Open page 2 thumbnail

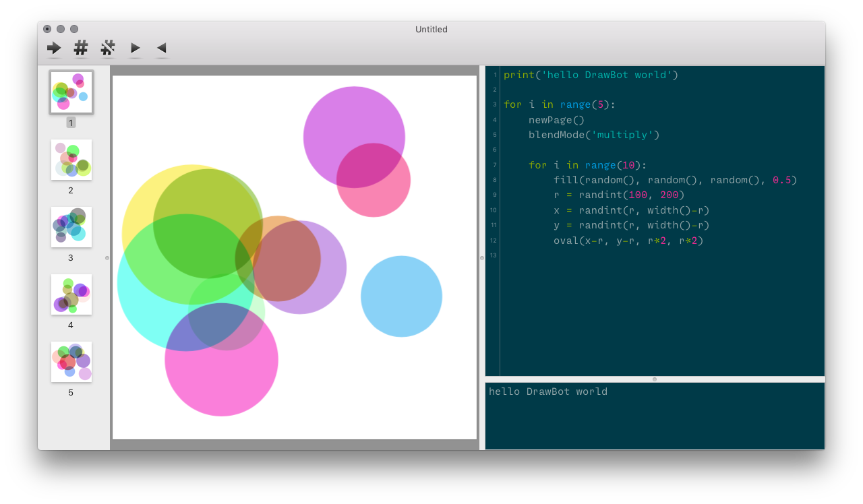click(71, 160)
